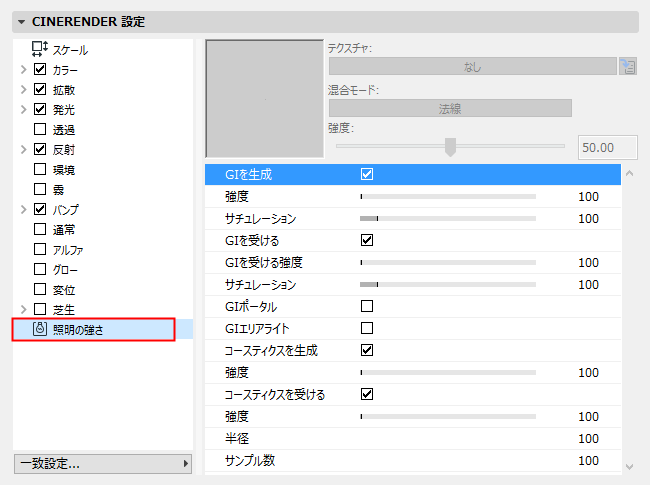This screenshot has width=650, height=485.
Task: Check the GIエリアライト checkbox
Action: click(367, 328)
